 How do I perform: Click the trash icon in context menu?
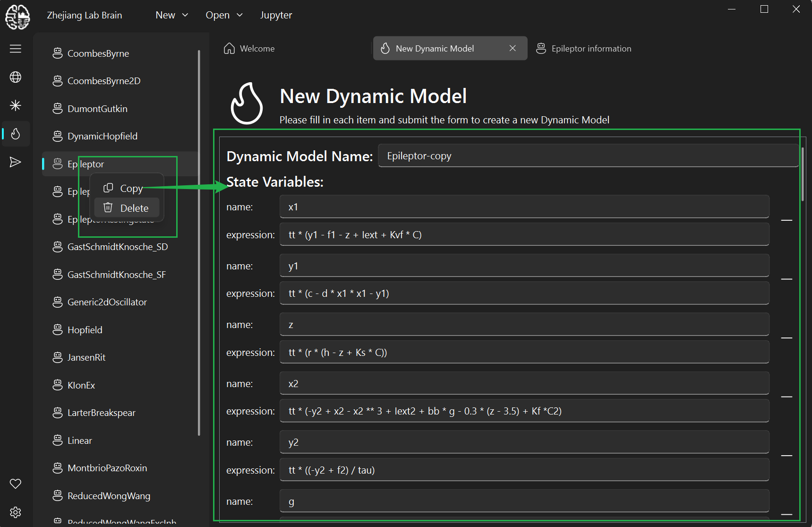(108, 207)
